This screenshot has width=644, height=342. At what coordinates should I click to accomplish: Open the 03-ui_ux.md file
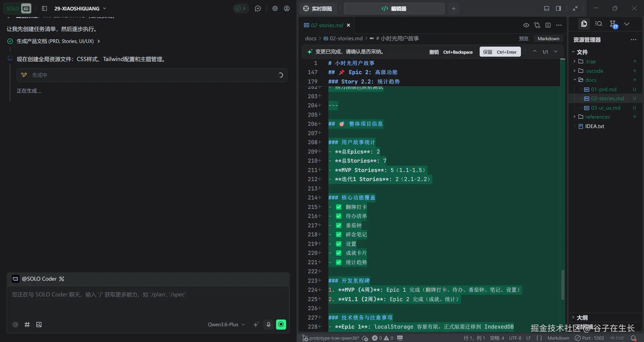click(x=605, y=108)
